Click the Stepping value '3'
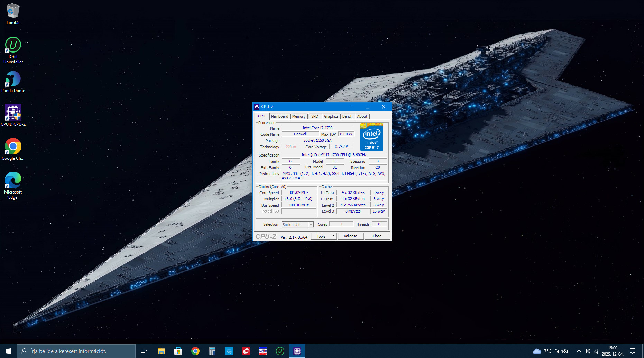644x358 pixels. pos(378,161)
